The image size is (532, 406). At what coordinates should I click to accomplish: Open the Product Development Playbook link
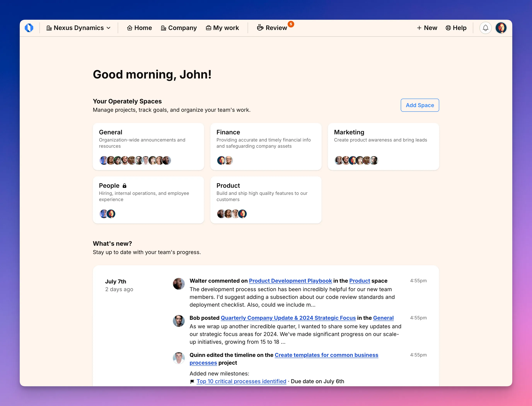pyautogui.click(x=290, y=281)
